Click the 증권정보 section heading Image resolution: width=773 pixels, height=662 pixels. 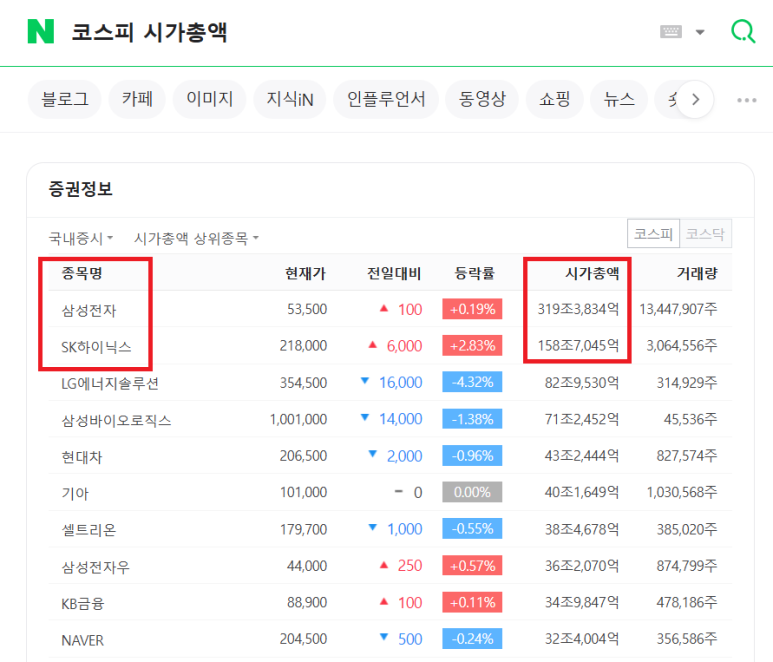(x=80, y=189)
